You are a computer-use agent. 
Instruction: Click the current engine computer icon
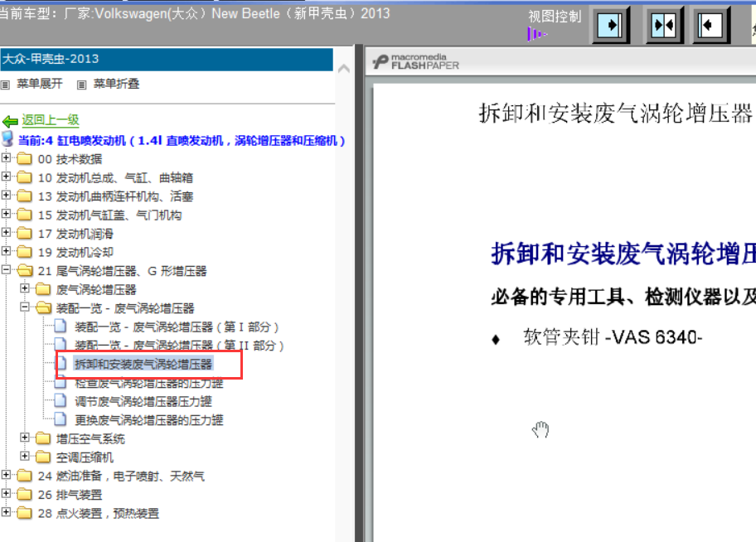pos(7,139)
